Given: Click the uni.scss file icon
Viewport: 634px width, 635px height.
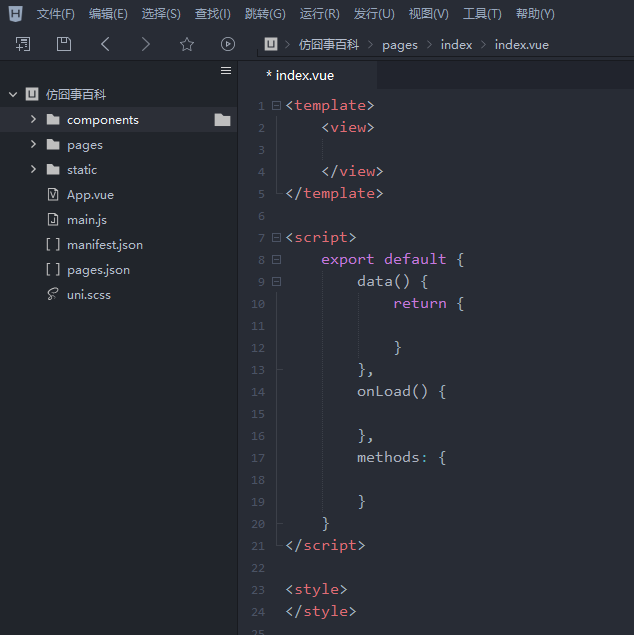Looking at the screenshot, I should tap(53, 294).
